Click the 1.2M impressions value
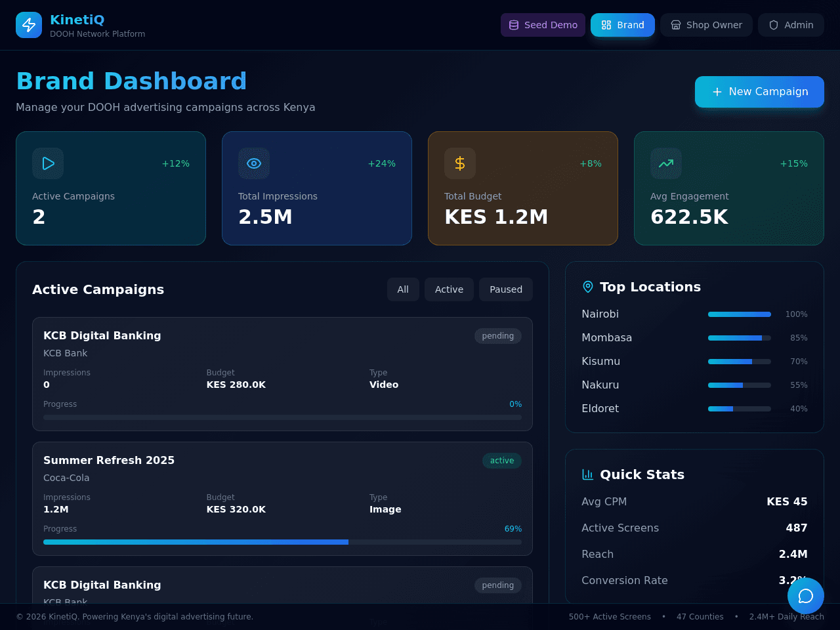This screenshot has height=630, width=840. (56, 509)
